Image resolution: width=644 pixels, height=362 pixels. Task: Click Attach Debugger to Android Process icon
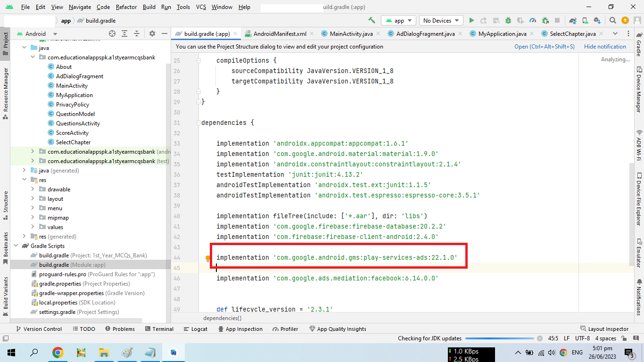pyautogui.click(x=545, y=20)
